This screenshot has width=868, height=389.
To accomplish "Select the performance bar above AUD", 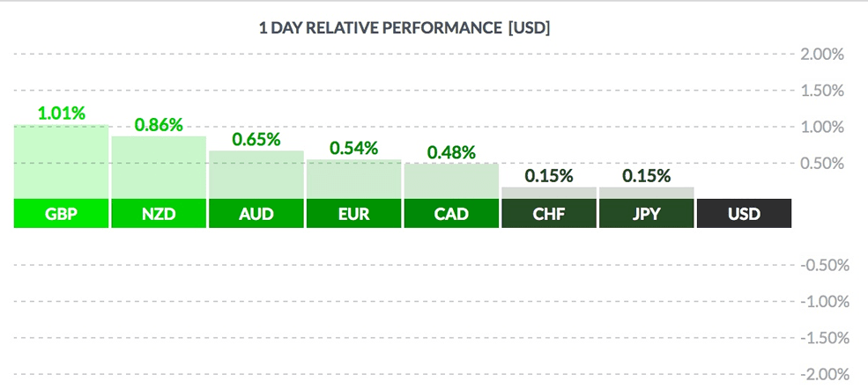I will point(256,174).
